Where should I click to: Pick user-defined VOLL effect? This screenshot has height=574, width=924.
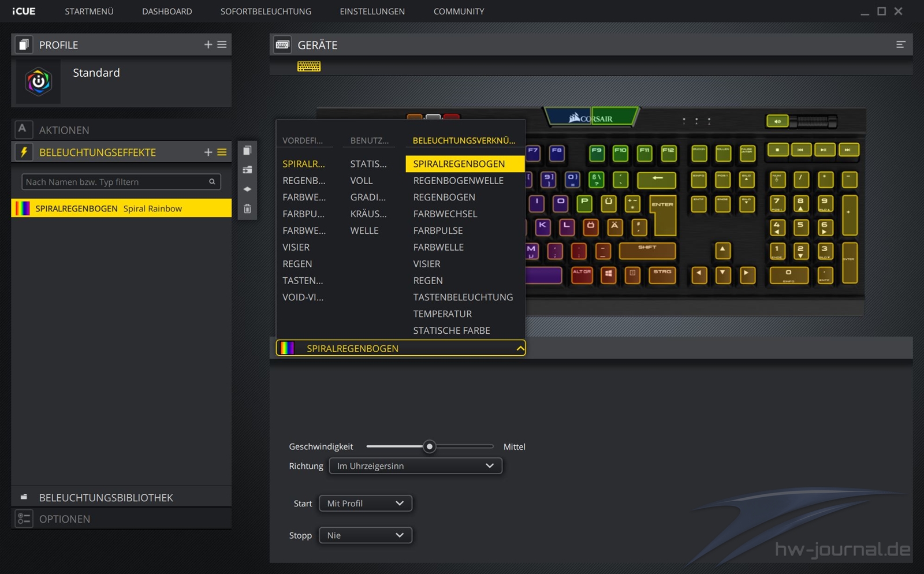[362, 180]
